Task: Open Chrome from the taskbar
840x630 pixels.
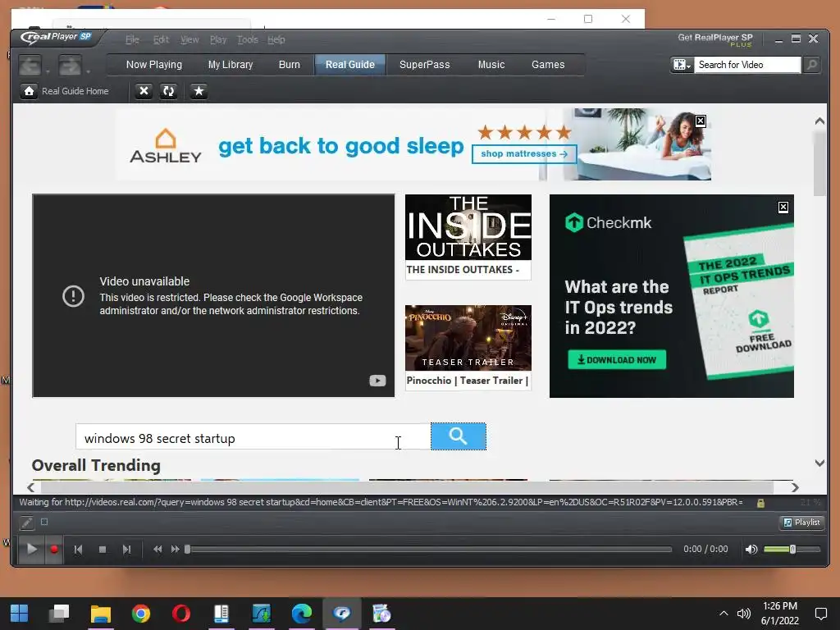Action: [141, 614]
